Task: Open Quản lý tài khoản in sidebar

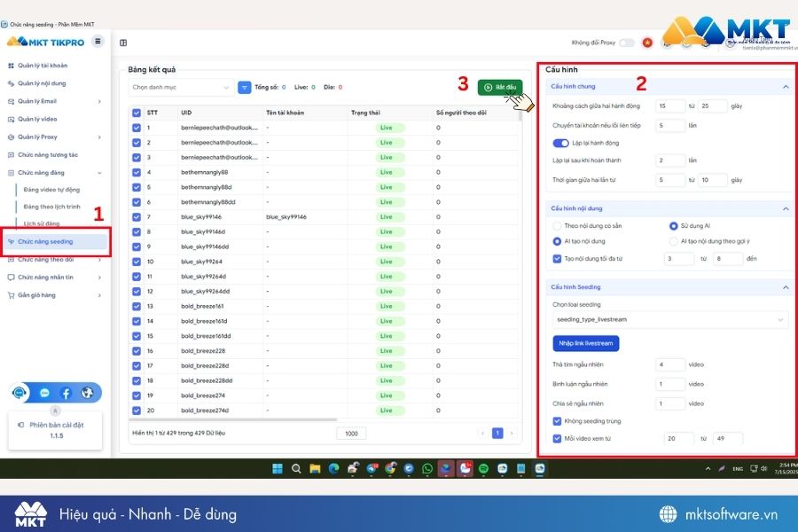Action: (x=43, y=66)
